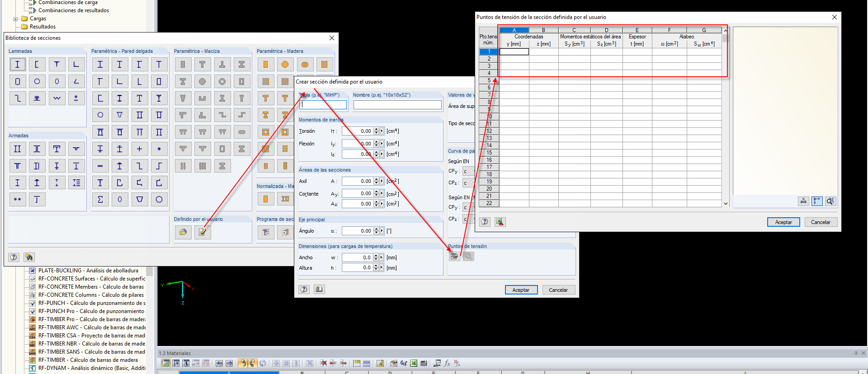Pick the circular pipe section in Laminadas
The image size is (868, 374).
pyautogui.click(x=37, y=81)
